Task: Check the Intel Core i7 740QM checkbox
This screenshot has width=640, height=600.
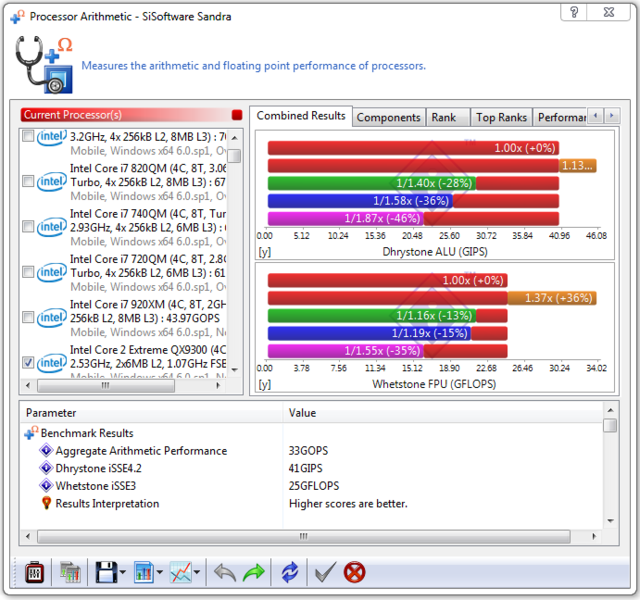Action: (28, 227)
